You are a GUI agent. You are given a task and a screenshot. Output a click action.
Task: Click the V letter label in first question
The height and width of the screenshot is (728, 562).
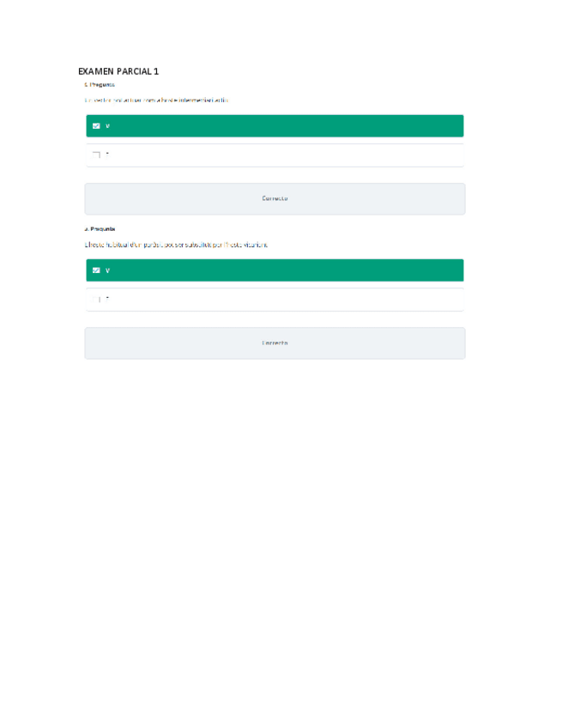(x=107, y=126)
